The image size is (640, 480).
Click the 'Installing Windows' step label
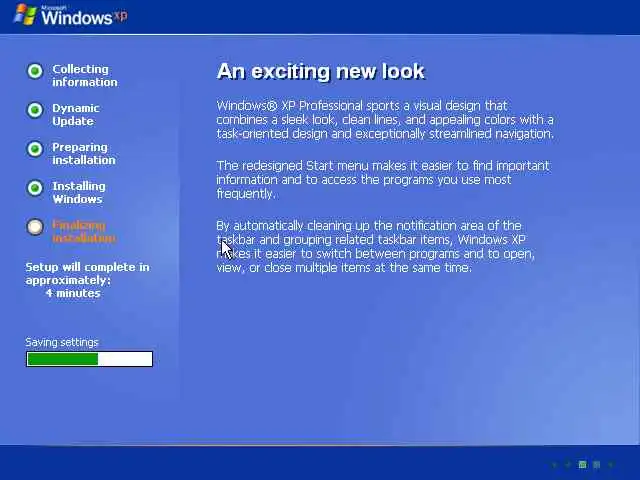coord(79,192)
